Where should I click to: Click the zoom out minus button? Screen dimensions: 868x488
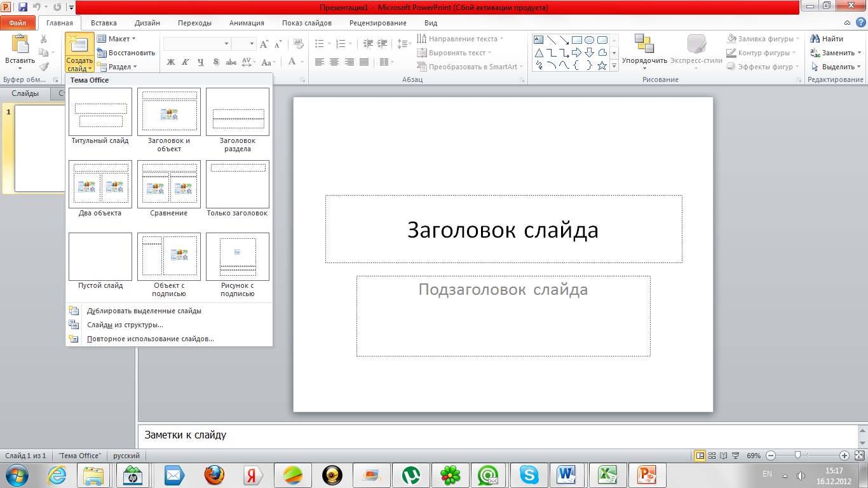coord(770,456)
